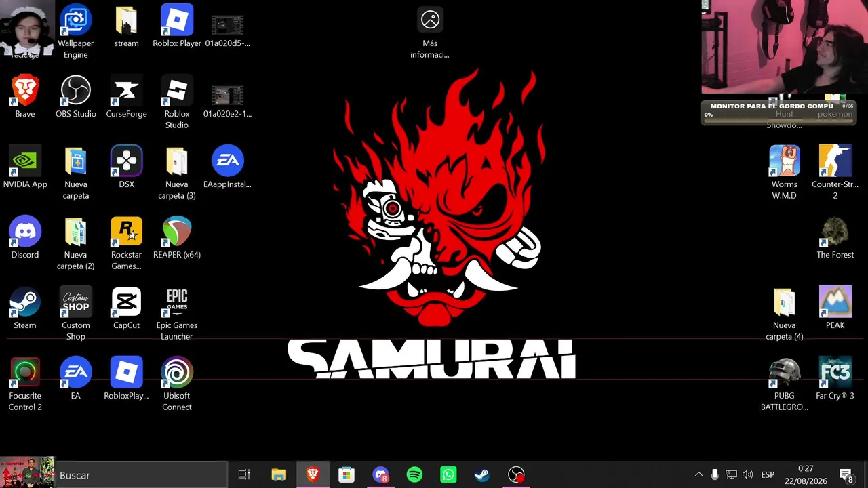Select the CurseForge desktop shortcut
This screenshot has height=488, width=868.
coord(126,97)
